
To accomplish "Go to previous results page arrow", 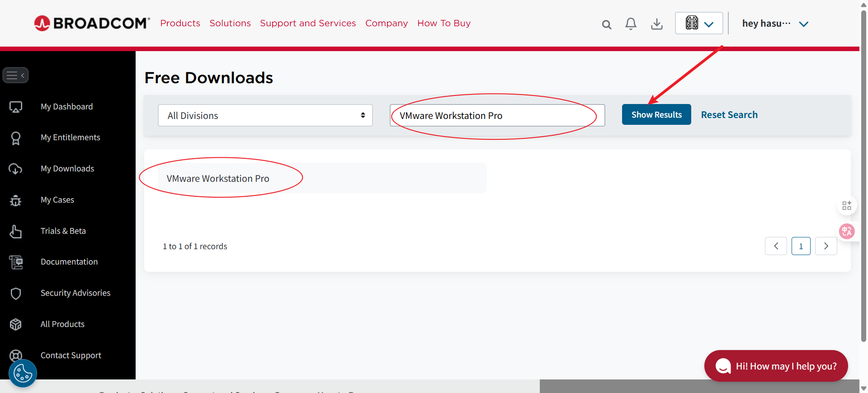I will point(776,246).
